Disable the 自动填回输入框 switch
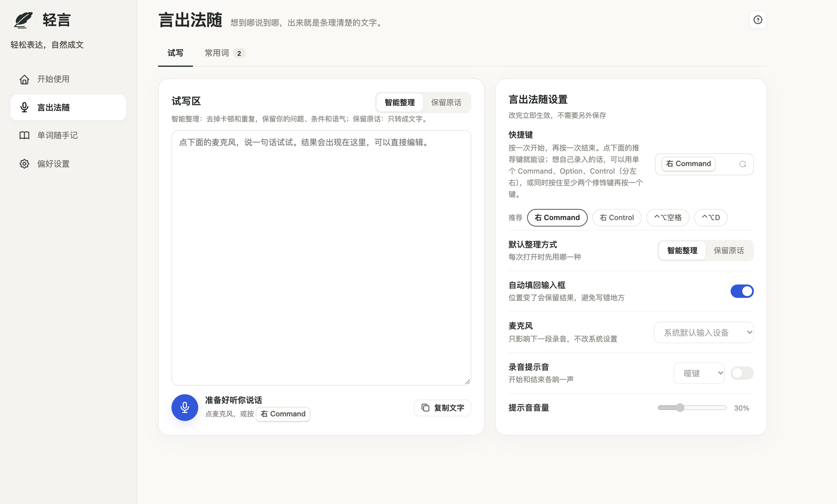This screenshot has height=504, width=837. [742, 291]
